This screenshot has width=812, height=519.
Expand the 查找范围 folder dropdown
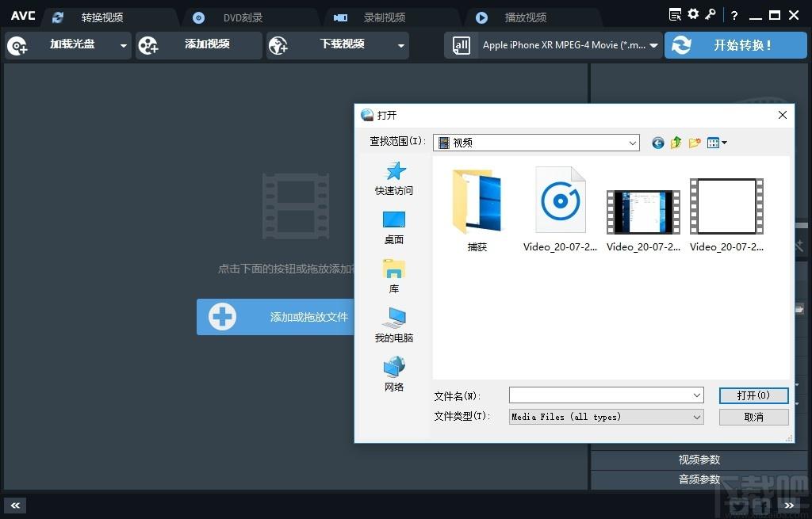coord(633,143)
